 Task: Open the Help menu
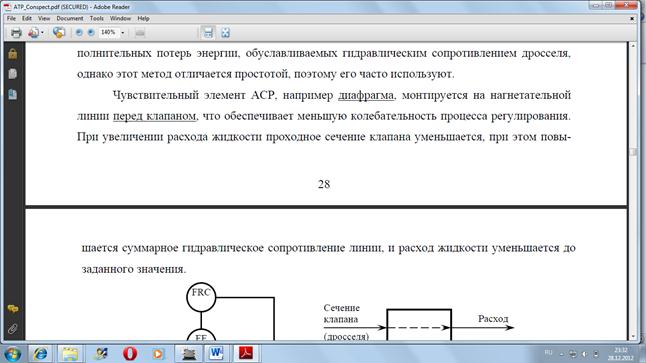143,19
